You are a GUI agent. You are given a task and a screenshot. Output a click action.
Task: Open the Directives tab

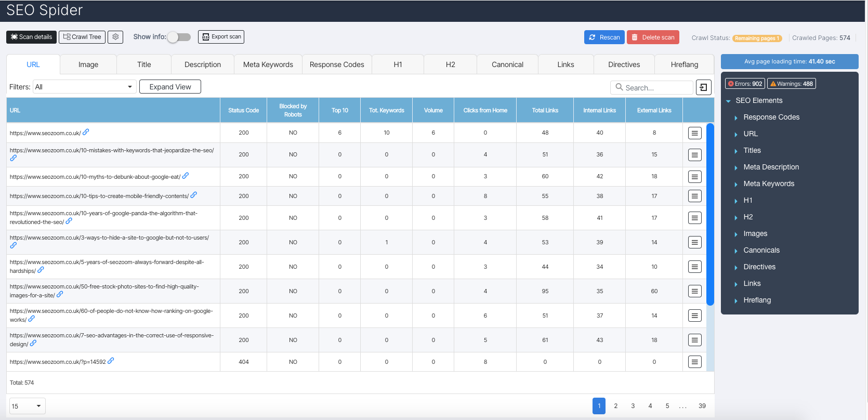624,64
